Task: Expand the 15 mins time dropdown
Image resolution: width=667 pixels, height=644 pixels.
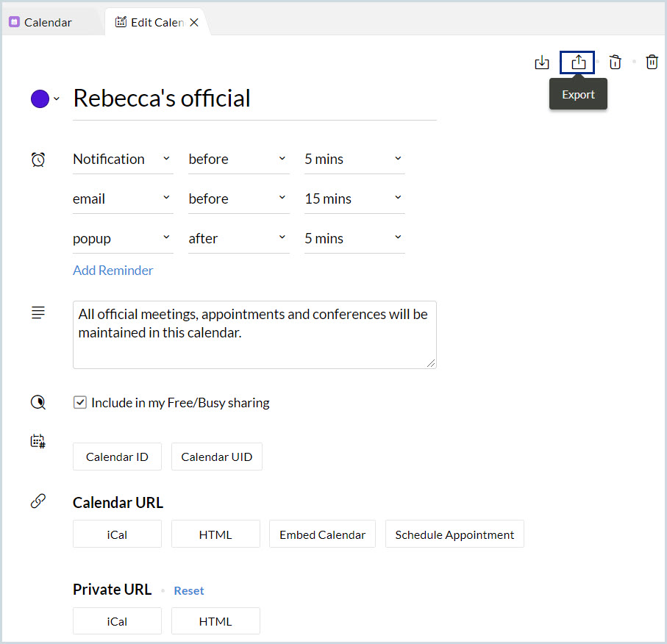Action: click(x=354, y=199)
